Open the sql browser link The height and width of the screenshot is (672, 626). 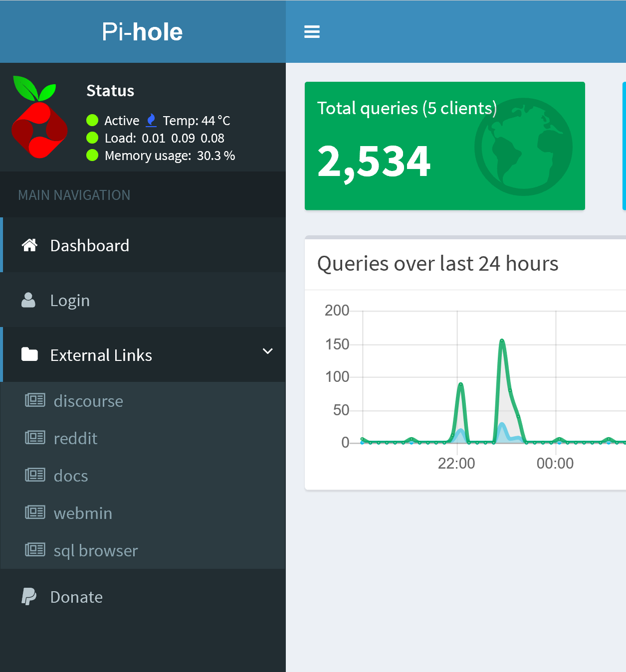point(96,551)
